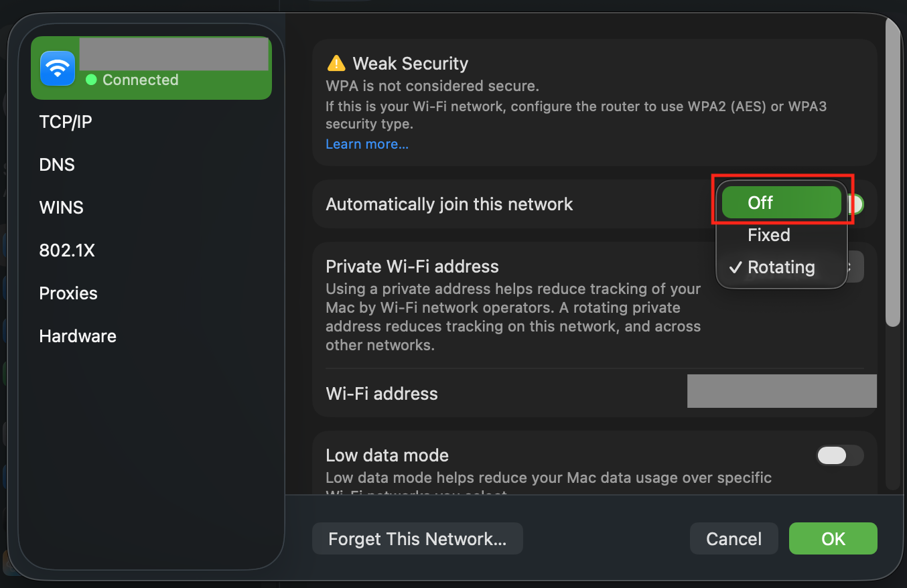
Task: Click the Forget This Network… button
Action: point(417,538)
